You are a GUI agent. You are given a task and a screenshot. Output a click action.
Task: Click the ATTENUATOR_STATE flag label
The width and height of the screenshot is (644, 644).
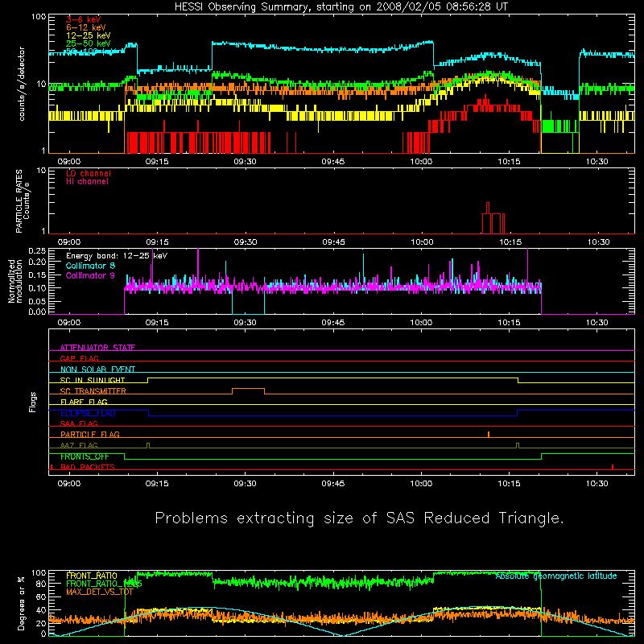[x=97, y=348]
